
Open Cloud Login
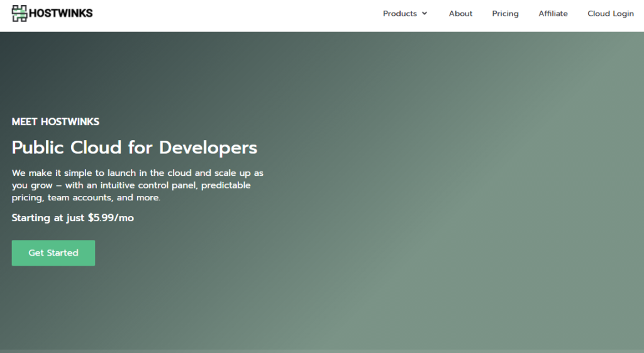tap(610, 14)
